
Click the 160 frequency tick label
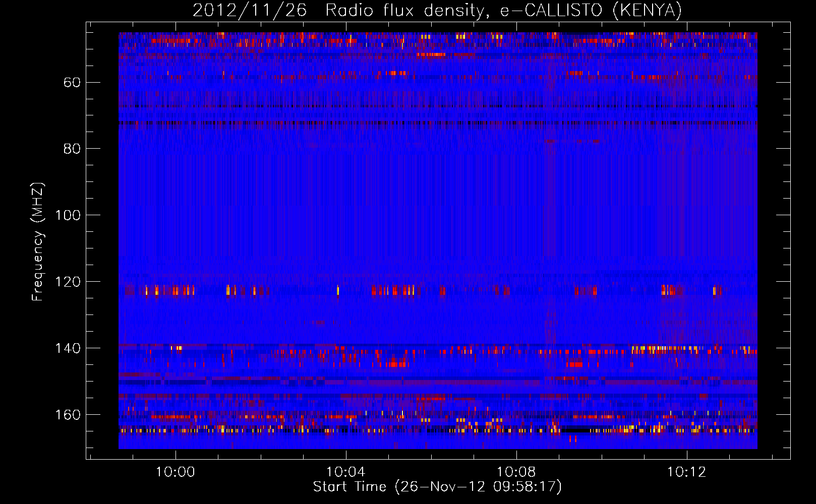point(68,415)
